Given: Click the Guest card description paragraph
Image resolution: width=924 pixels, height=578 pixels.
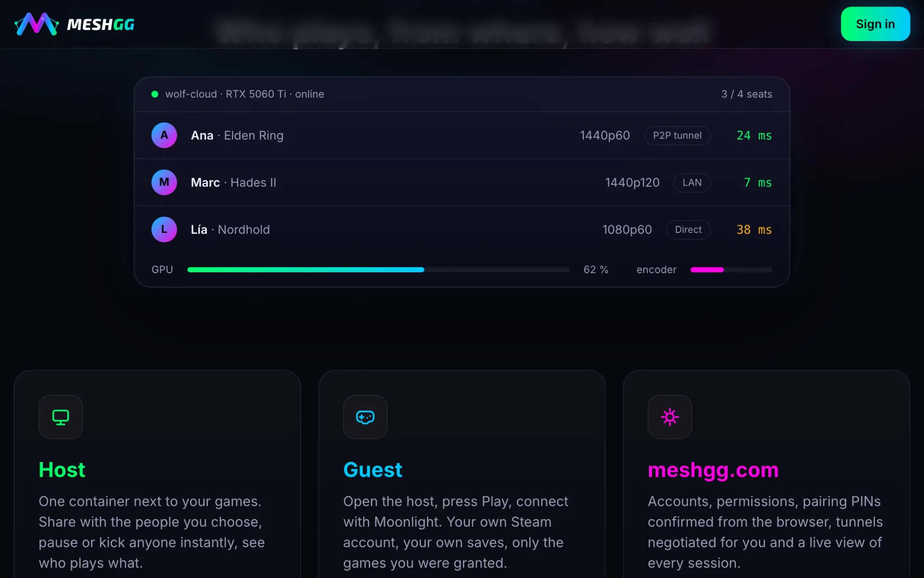Looking at the screenshot, I should (456, 532).
